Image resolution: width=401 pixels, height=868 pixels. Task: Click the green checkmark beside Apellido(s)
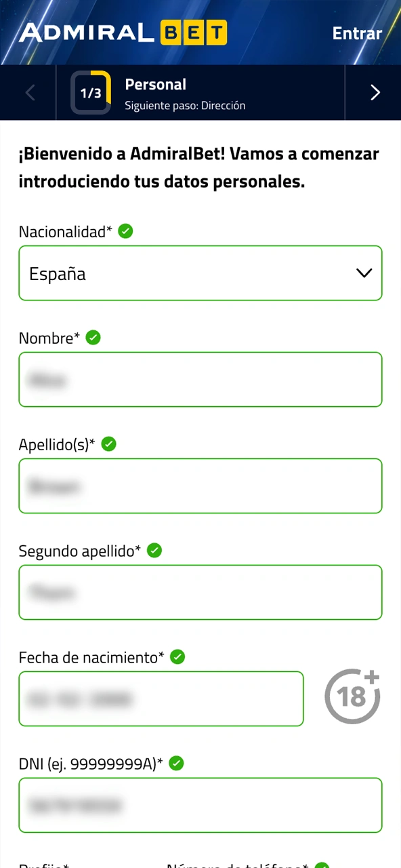(x=108, y=444)
